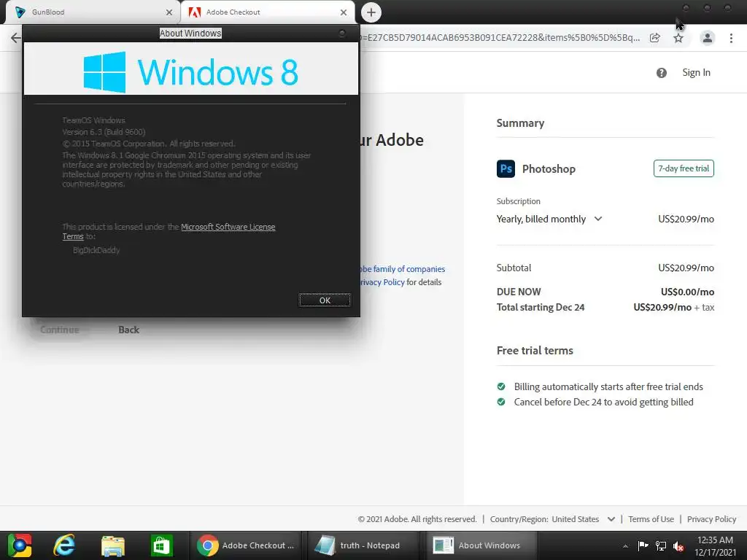The image size is (747, 560).
Task: Open File Explorer from taskbar
Action: [113, 545]
